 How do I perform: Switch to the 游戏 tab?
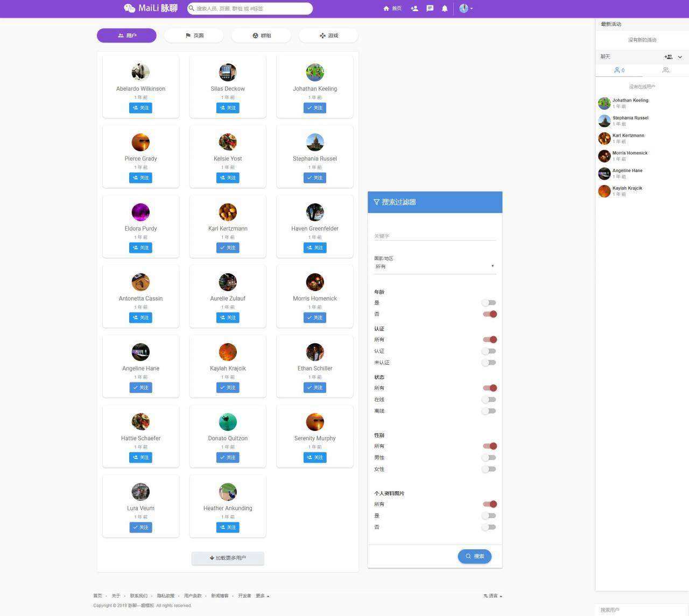coord(328,36)
